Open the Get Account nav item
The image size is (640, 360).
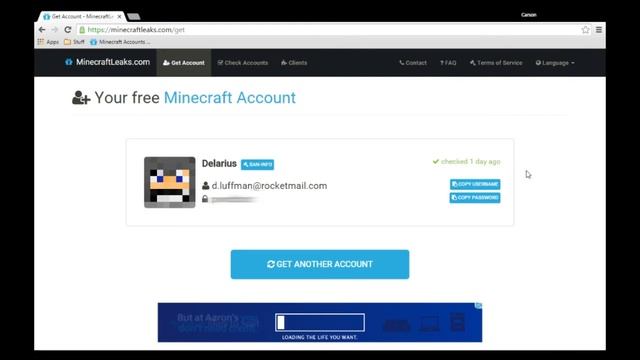(x=184, y=63)
